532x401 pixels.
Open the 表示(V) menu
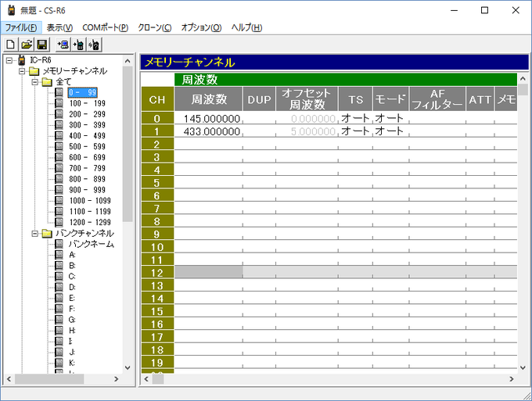click(x=59, y=27)
